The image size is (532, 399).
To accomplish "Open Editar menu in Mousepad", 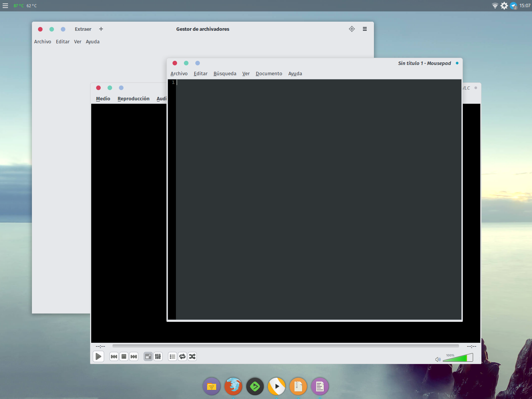I will point(201,74).
